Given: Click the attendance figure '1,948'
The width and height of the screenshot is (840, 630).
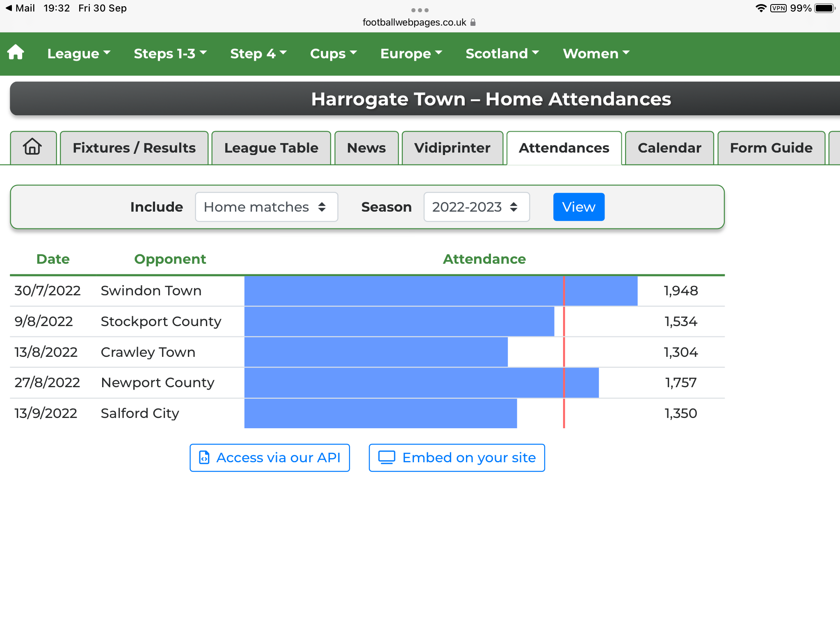Looking at the screenshot, I should click(x=681, y=291).
